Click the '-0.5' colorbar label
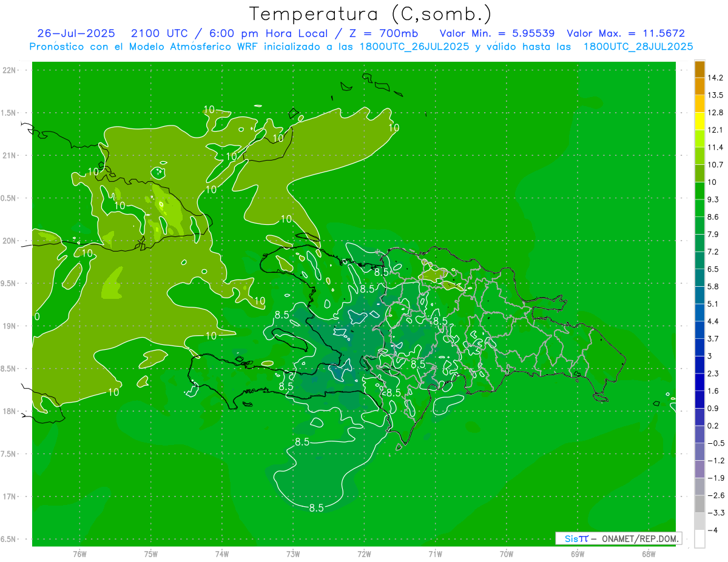 pos(715,443)
